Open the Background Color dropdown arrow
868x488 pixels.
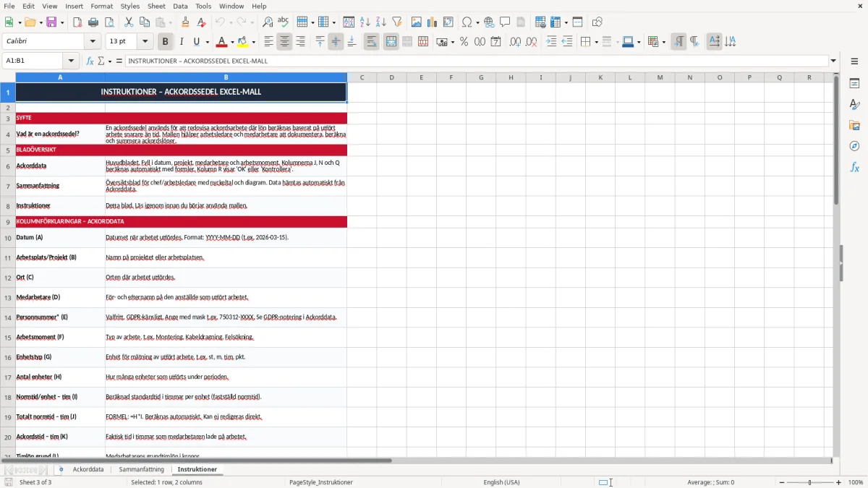(253, 42)
